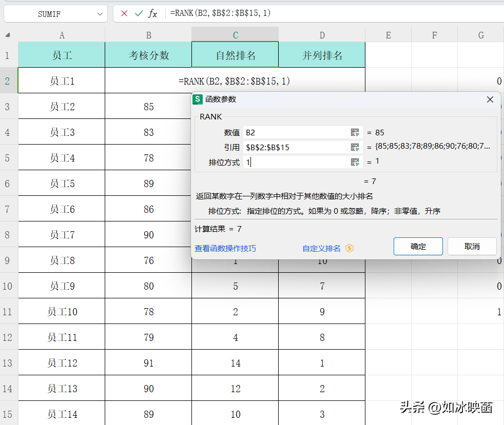
Task: Select the 员工12 cell
Action: (x=62, y=363)
